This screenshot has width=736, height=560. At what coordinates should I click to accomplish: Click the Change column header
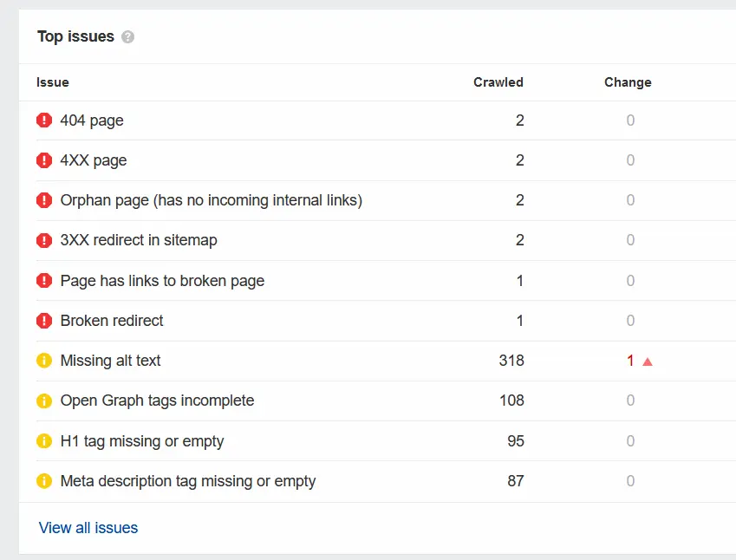628,82
